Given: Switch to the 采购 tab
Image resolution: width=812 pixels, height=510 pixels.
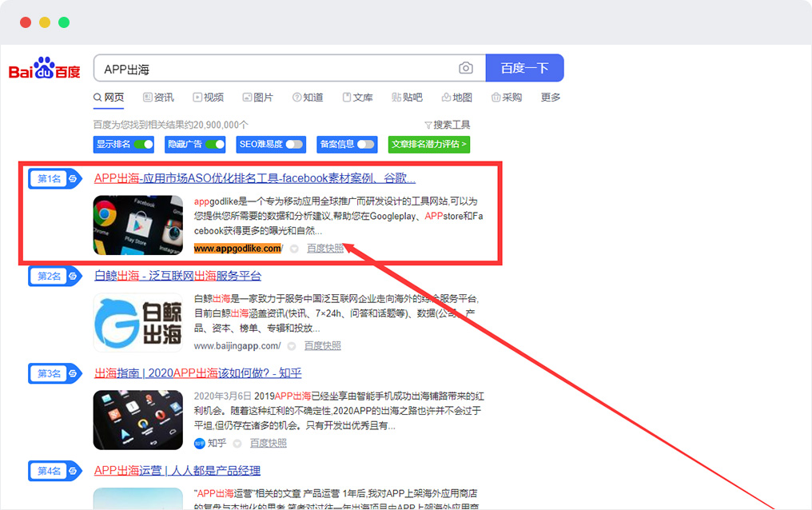Looking at the screenshot, I should (507, 98).
